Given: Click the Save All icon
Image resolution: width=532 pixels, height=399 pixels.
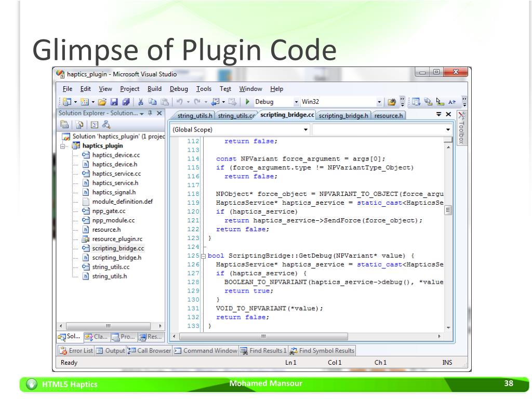Looking at the screenshot, I should click(126, 102).
